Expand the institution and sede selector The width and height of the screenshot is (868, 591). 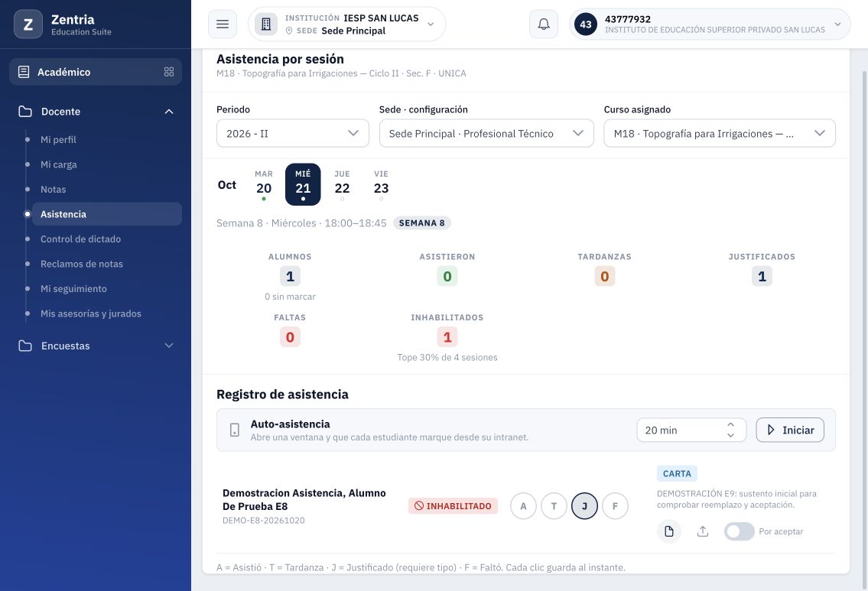coord(347,24)
